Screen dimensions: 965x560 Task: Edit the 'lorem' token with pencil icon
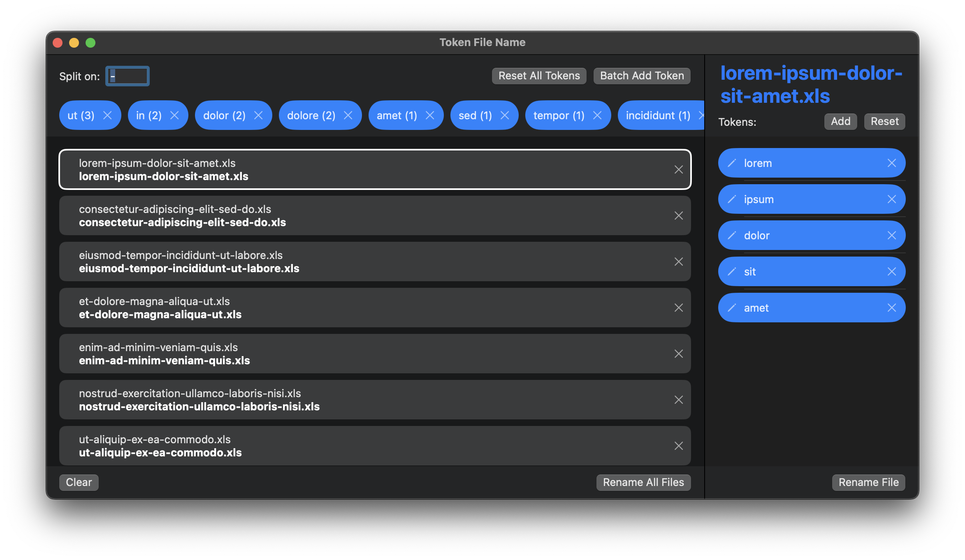pyautogui.click(x=732, y=163)
